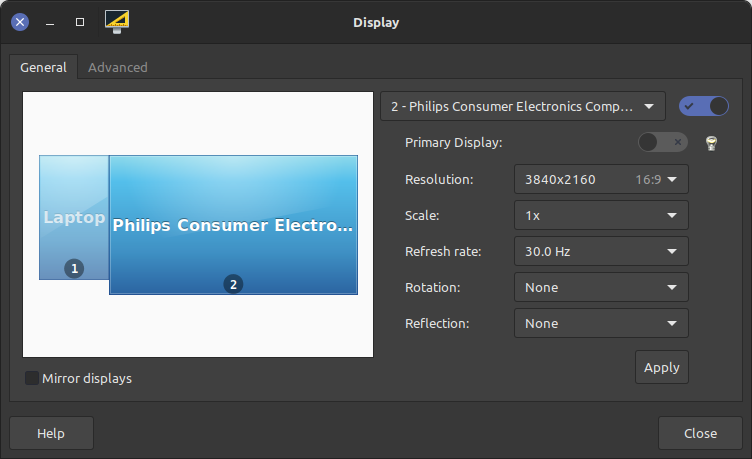Viewport: 752px width, 459px height.
Task: Switch to the Advanced tab
Action: coord(118,68)
